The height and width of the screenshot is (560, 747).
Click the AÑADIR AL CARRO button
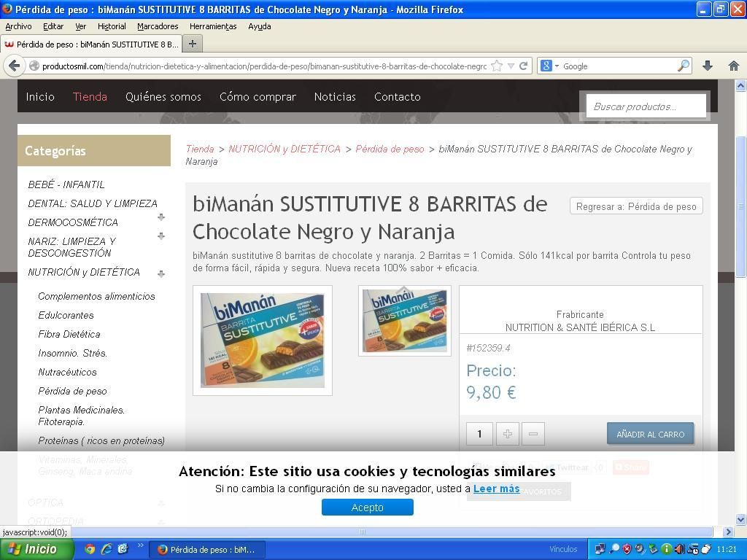650,434
